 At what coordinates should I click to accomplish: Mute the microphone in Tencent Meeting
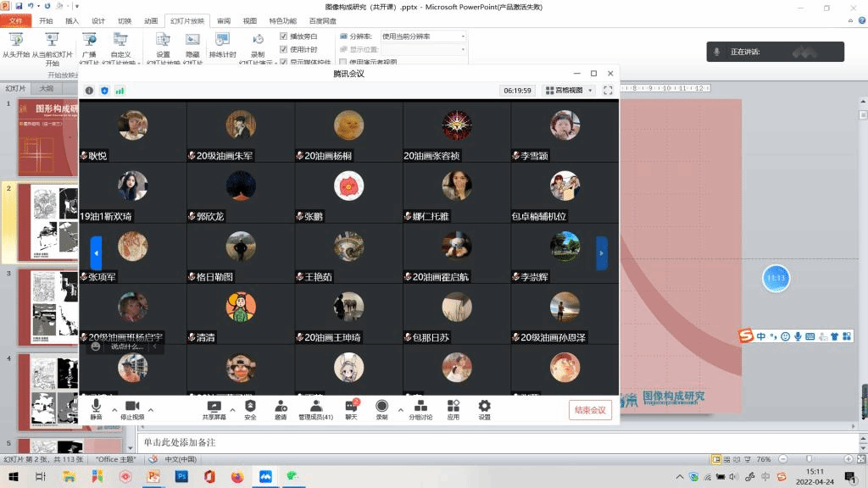pos(96,410)
